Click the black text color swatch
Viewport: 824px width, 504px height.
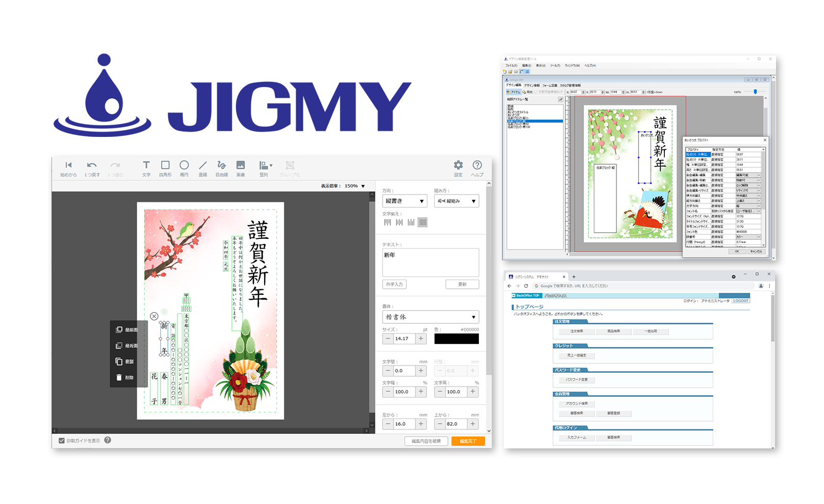point(456,339)
